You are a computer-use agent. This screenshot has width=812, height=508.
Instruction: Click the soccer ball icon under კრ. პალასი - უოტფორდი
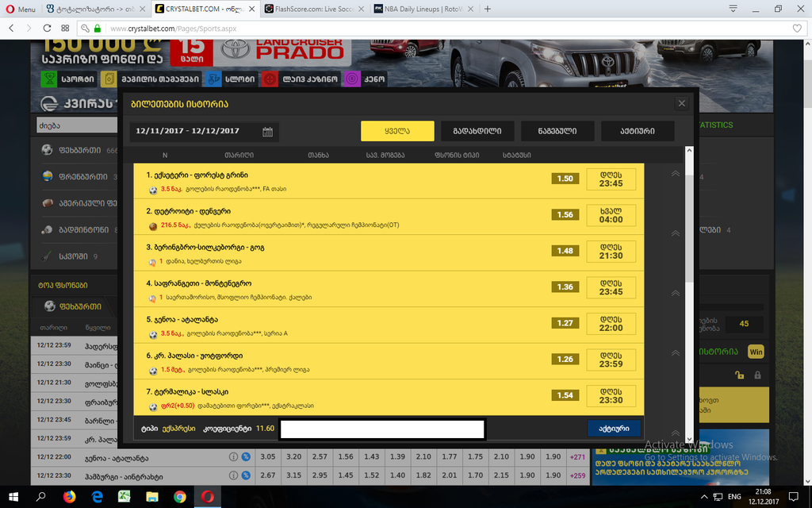pos(153,371)
